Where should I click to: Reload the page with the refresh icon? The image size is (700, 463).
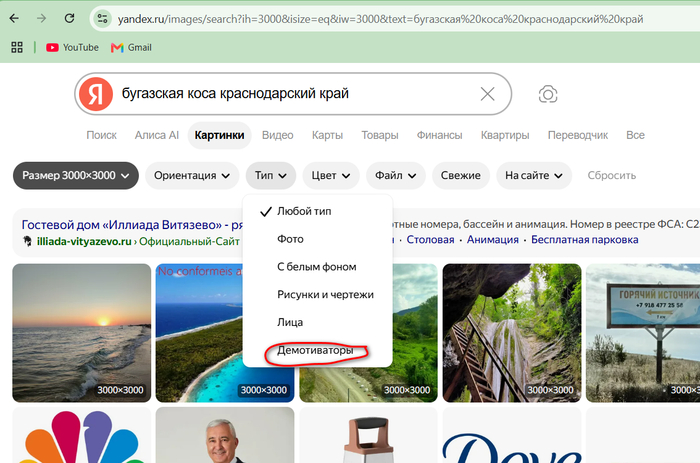pos(69,19)
